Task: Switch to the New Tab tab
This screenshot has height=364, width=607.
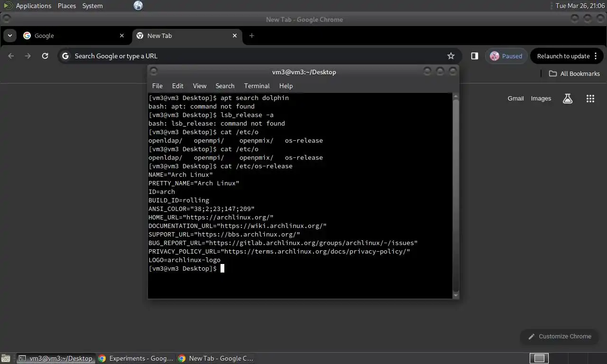Action: [187, 36]
